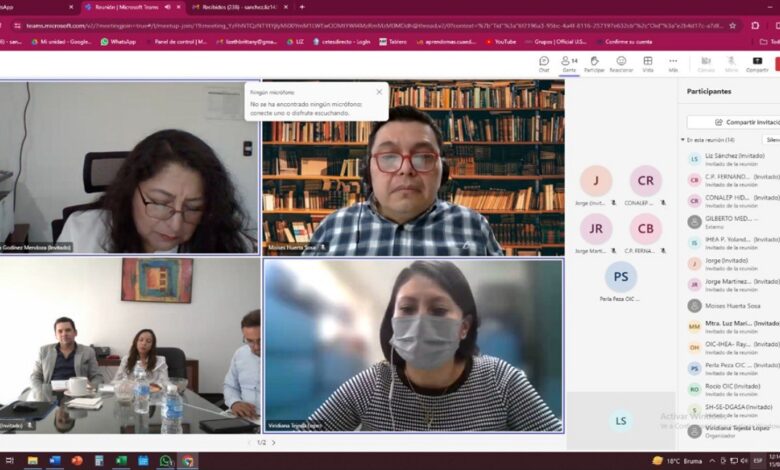Open the LIZ bookmark
This screenshot has height=470, width=780.
tap(295, 42)
